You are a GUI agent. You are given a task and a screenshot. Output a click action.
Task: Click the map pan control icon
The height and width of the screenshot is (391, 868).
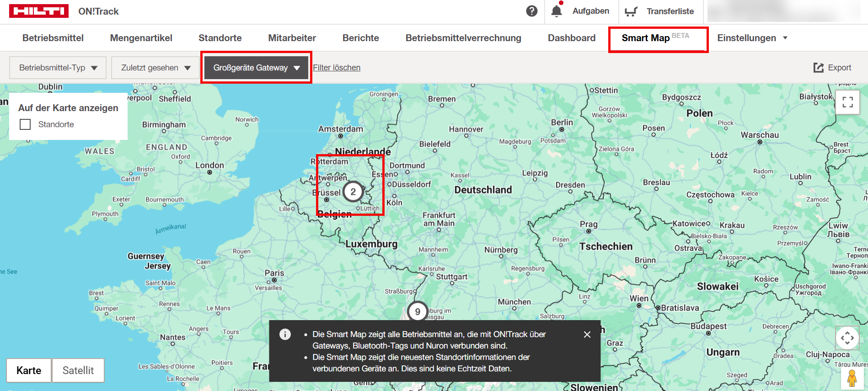[x=847, y=338]
